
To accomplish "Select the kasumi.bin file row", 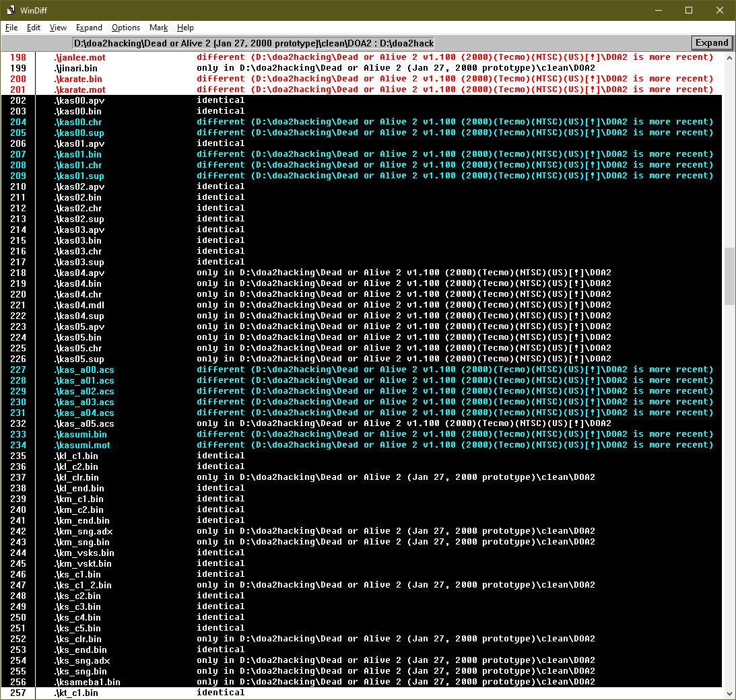I will coord(81,434).
